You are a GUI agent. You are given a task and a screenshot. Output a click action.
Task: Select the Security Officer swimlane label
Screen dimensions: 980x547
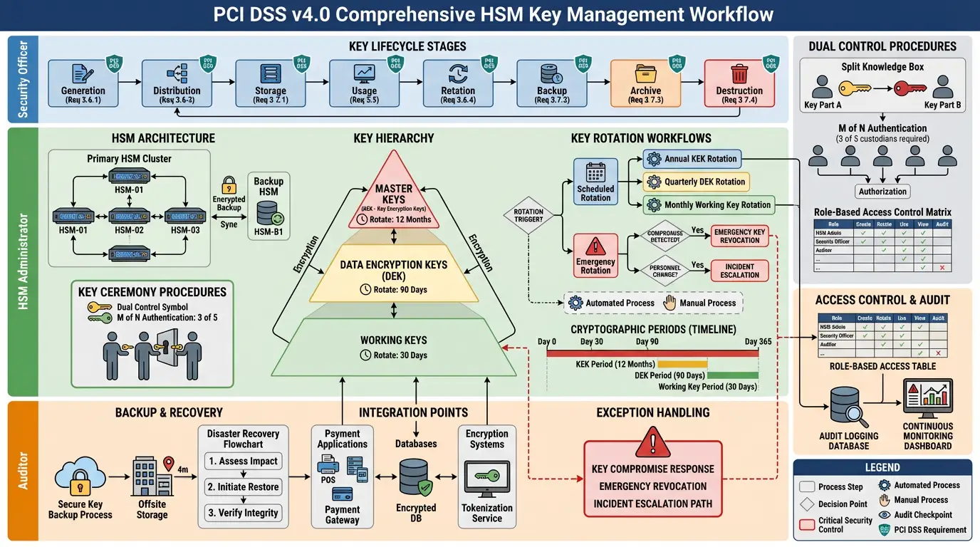(23, 79)
